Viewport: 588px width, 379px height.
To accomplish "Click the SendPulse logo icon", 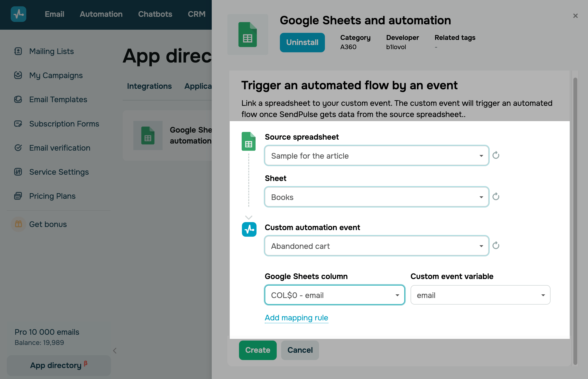I will coord(18,14).
